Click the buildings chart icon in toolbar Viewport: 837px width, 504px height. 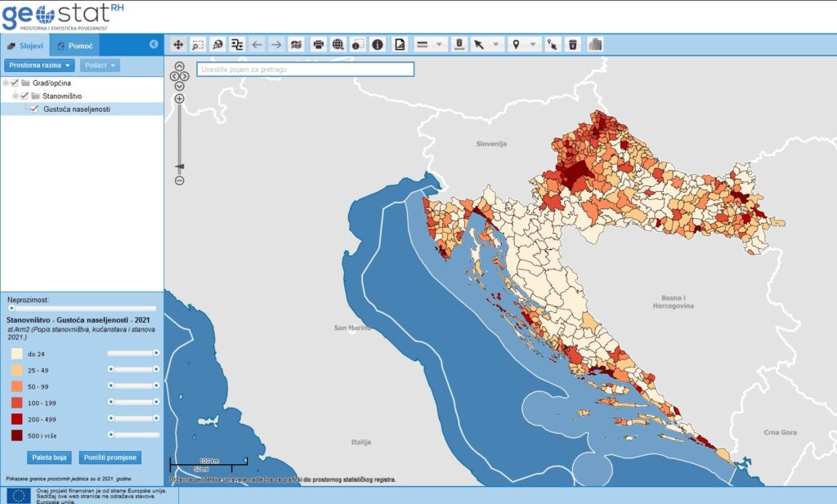(595, 45)
